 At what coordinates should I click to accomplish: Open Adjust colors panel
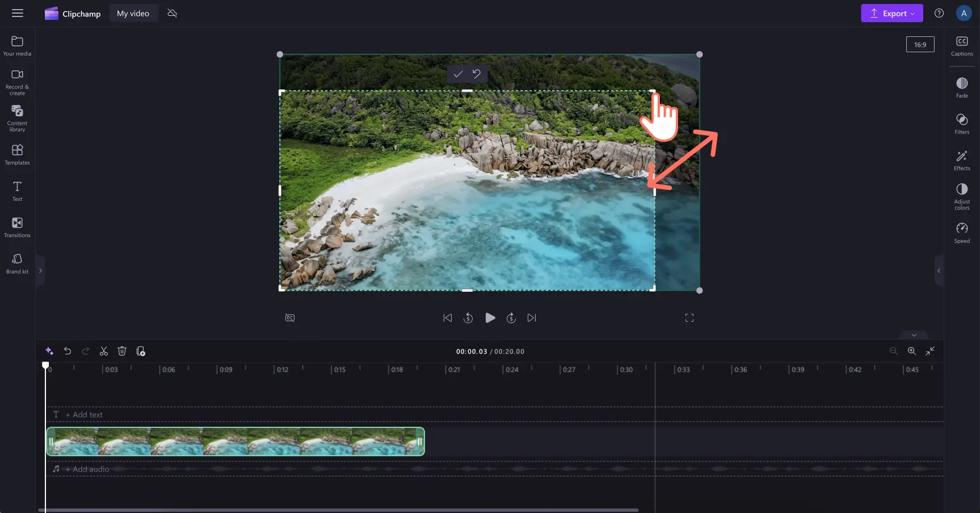click(962, 197)
